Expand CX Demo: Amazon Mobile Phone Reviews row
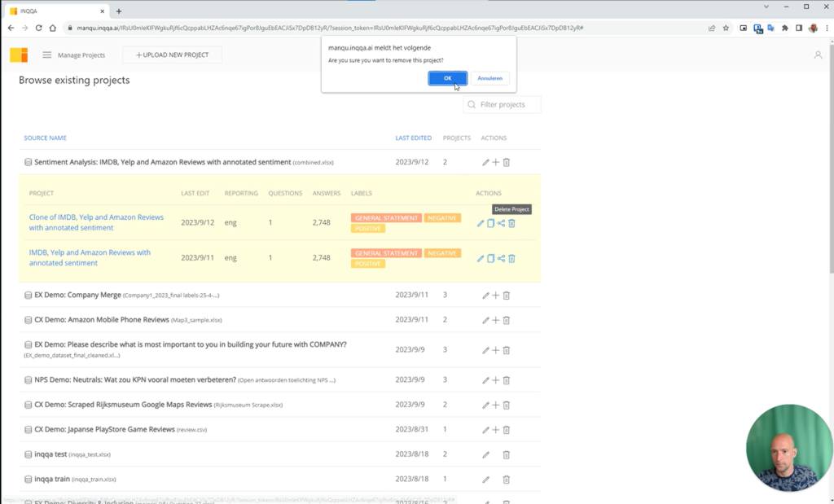This screenshot has height=504, width=834. [x=280, y=320]
